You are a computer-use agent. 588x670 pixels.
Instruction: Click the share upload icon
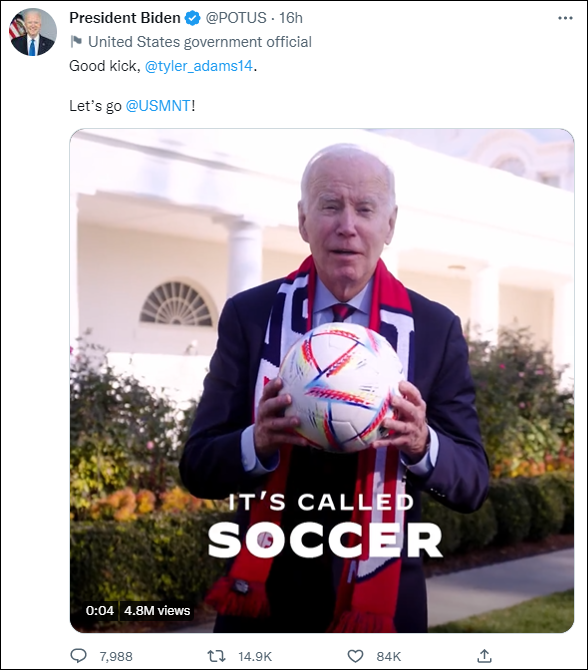click(484, 655)
